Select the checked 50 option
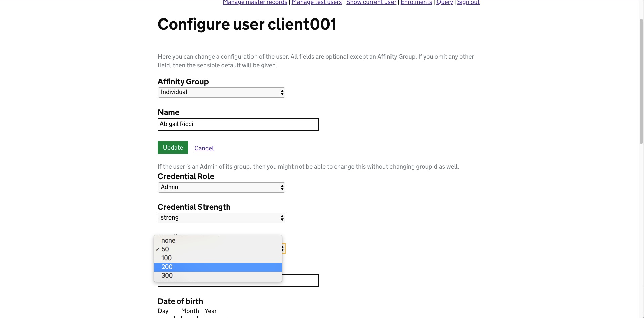The height and width of the screenshot is (318, 644). tap(218, 249)
